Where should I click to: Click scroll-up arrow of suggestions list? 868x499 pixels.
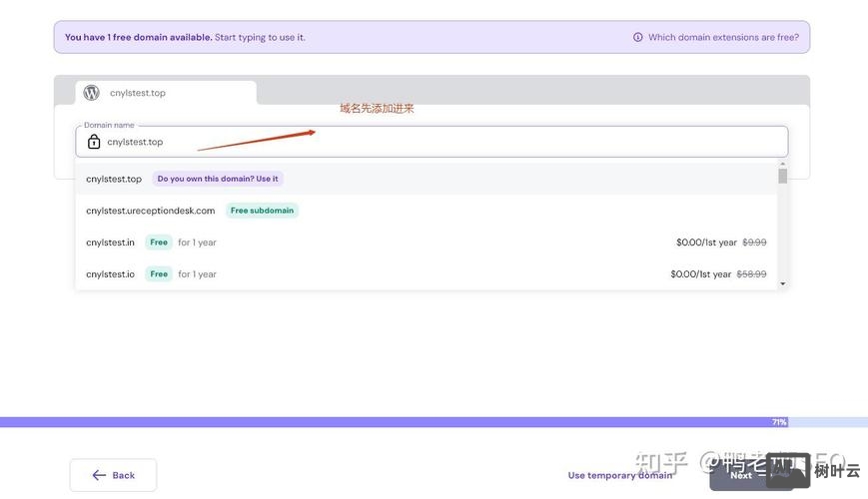pos(783,164)
